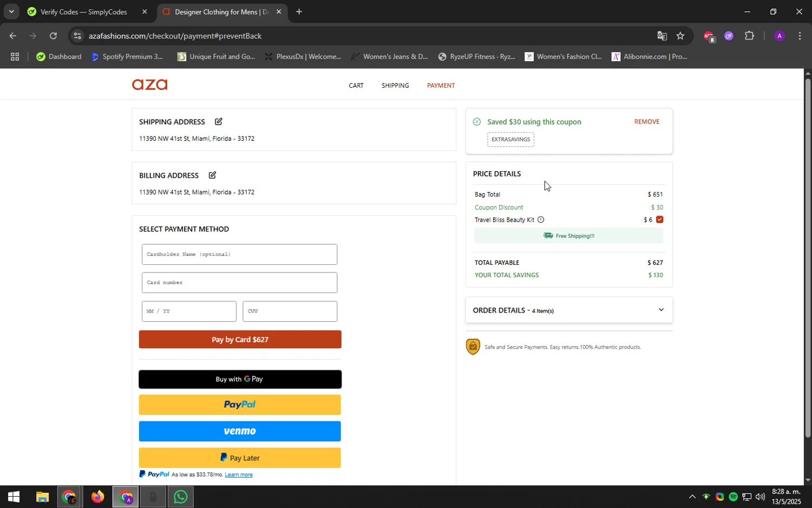Remove the EXTRASAVINGS coupon
The height and width of the screenshot is (508, 812).
pyautogui.click(x=646, y=121)
